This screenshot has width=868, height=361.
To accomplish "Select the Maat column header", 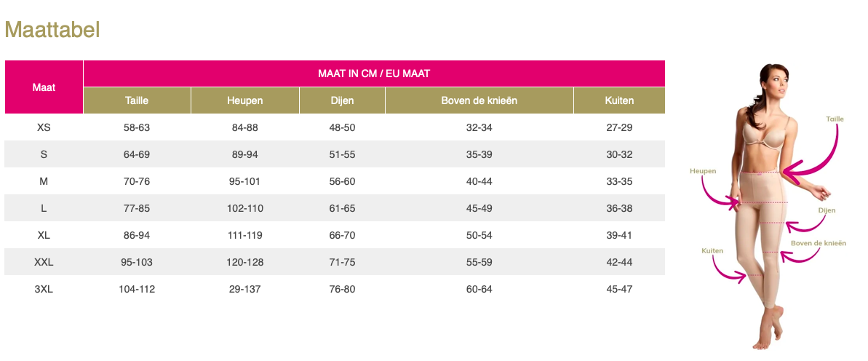I will click(44, 87).
